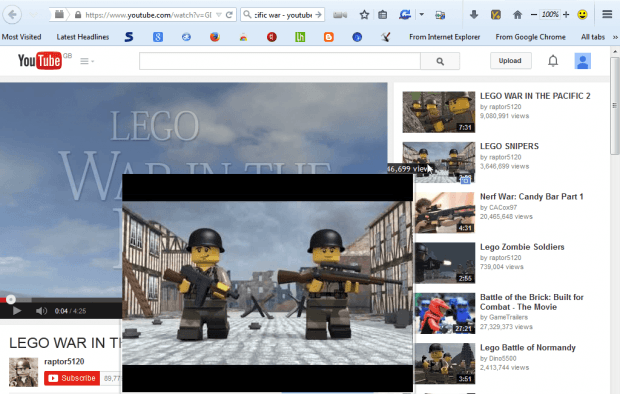Reload the page with the refresh icon
620x394 pixels.
point(229,15)
